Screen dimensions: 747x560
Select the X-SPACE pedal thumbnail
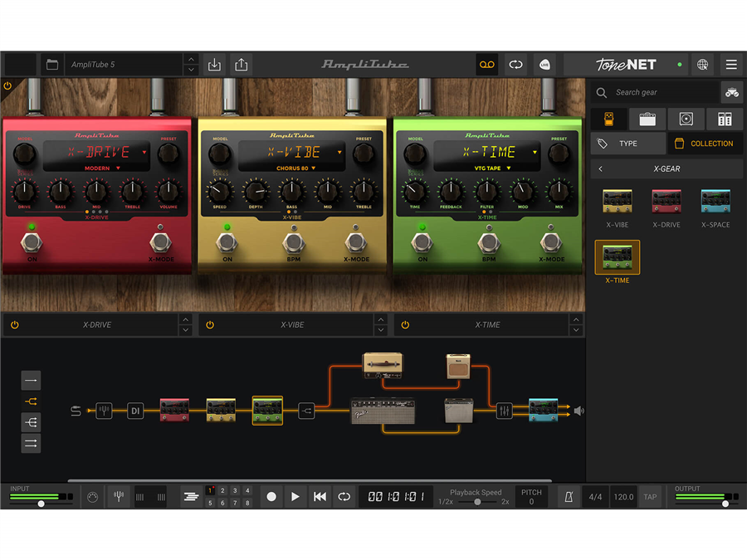click(715, 202)
